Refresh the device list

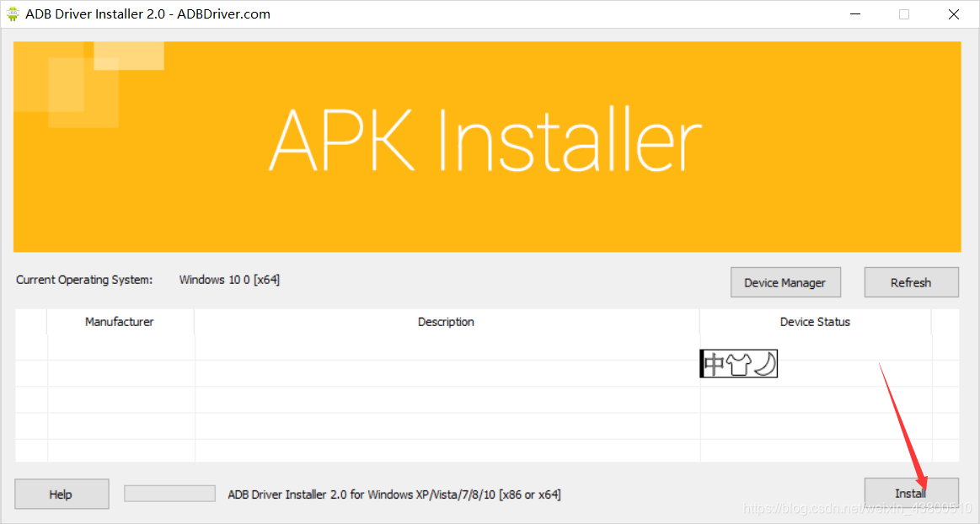pyautogui.click(x=911, y=282)
